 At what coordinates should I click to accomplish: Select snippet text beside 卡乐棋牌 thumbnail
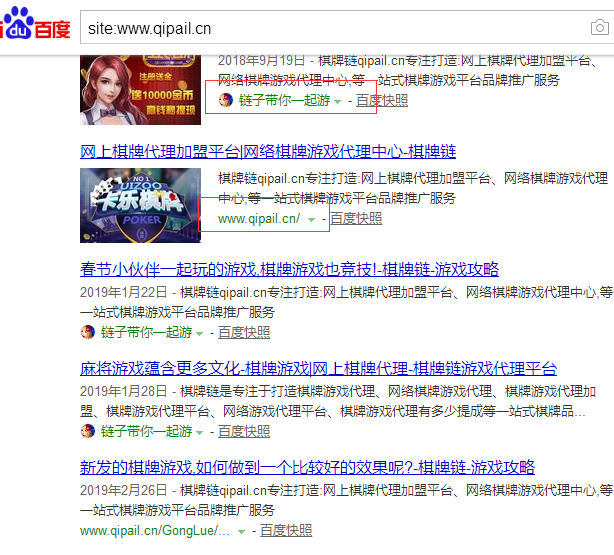(x=413, y=188)
